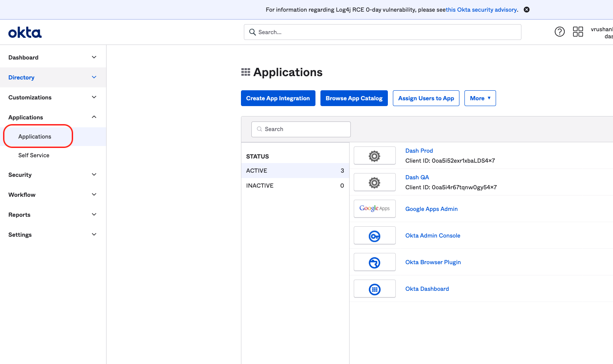Open the apps grid icon in header
Screen dimensions: 613x364
pyautogui.click(x=578, y=32)
